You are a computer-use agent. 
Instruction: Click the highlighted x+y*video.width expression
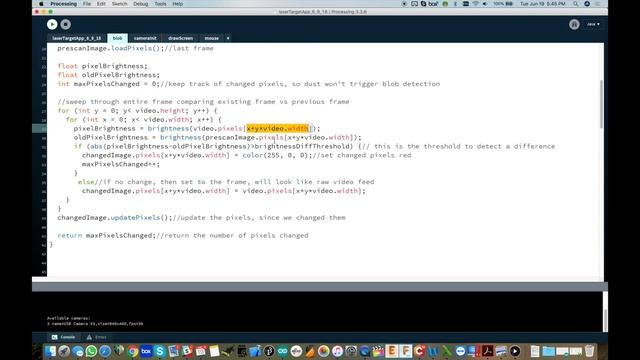pyautogui.click(x=278, y=129)
